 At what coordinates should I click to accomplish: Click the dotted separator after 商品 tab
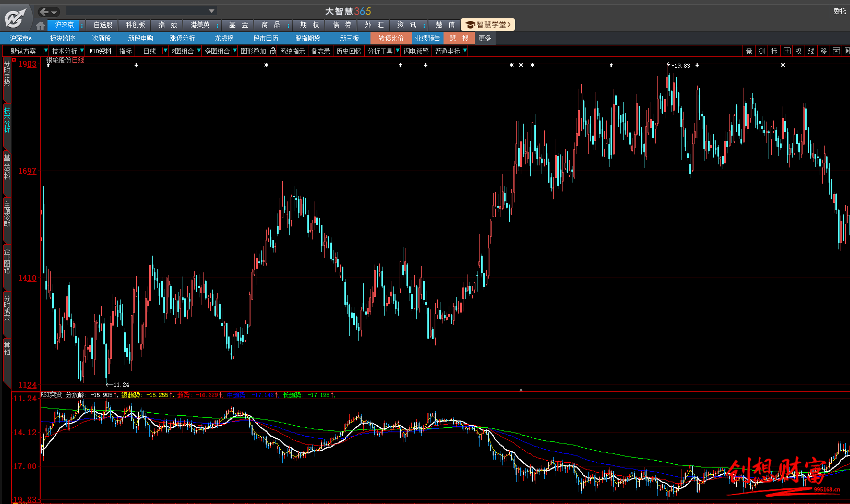[289, 26]
